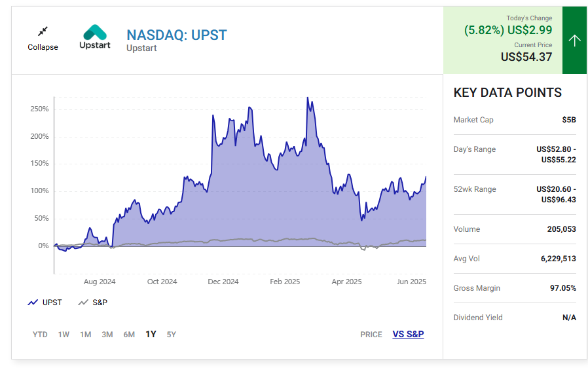
Task: Click current price US$54.37
Action: tap(526, 57)
